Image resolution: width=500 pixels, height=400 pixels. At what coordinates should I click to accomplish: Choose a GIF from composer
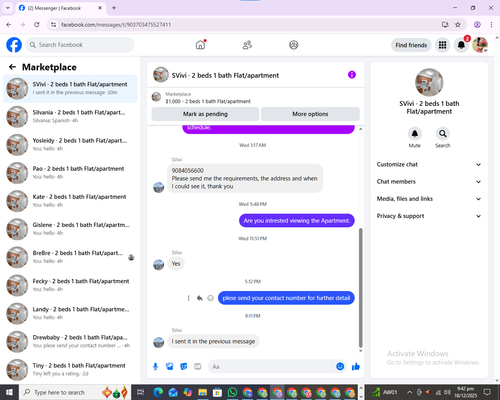coord(198,367)
